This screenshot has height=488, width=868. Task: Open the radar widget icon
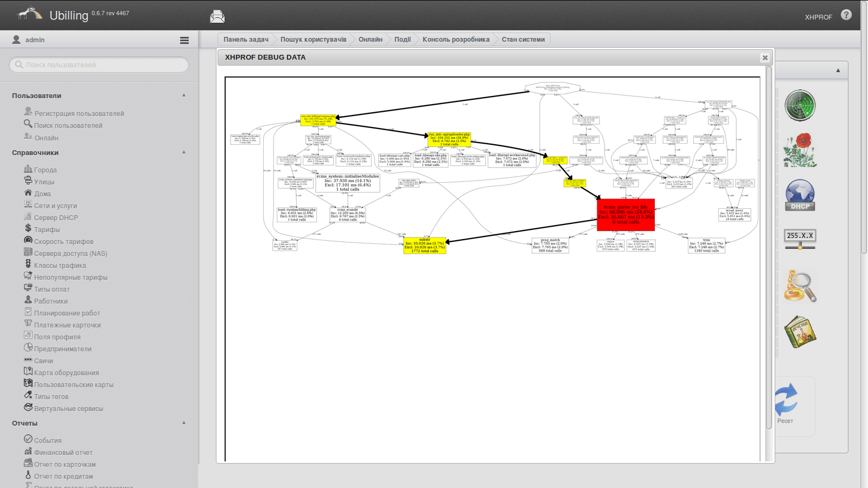(800, 105)
